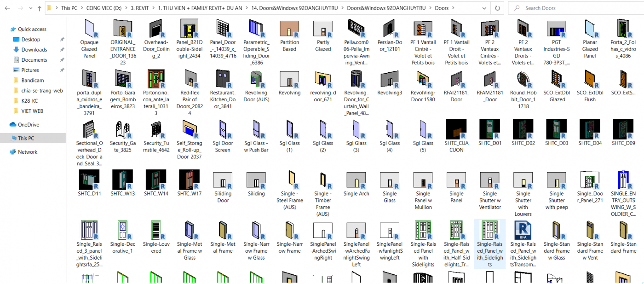Screen dimensions: 644x284
Task: Click the Back navigation arrow
Action: coord(7,8)
